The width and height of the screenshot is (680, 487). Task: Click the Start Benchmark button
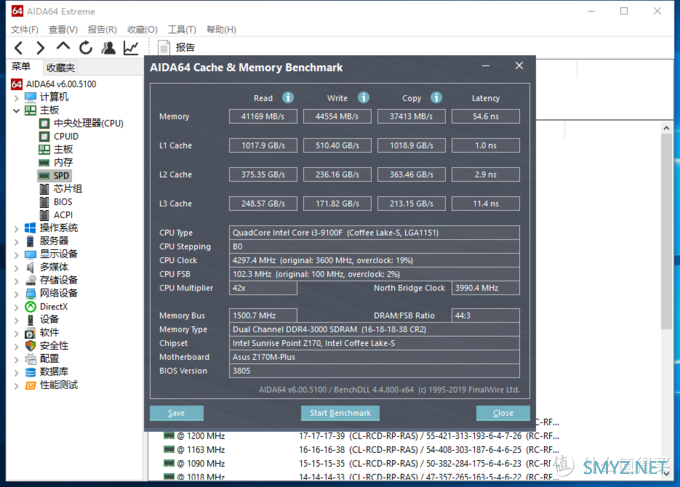[340, 413]
